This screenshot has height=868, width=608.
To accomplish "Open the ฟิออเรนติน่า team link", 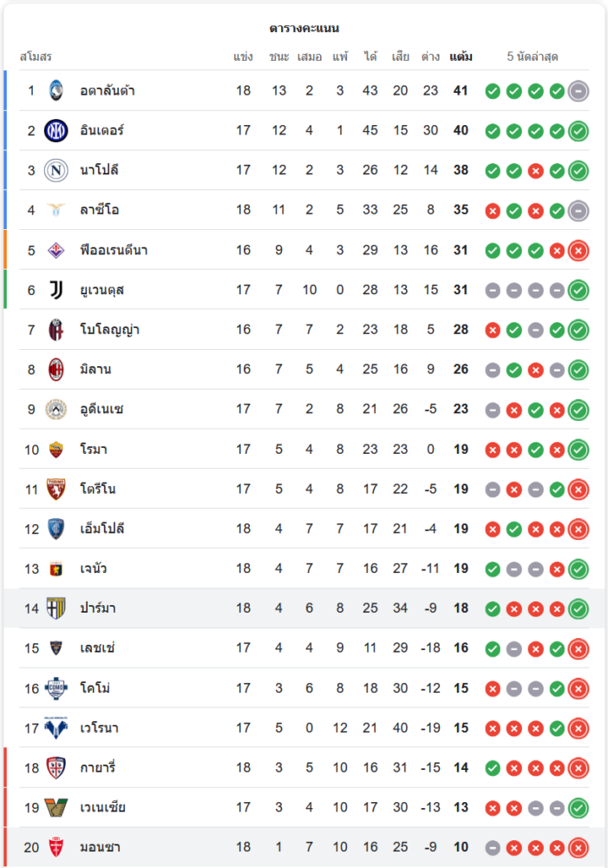I will [114, 251].
